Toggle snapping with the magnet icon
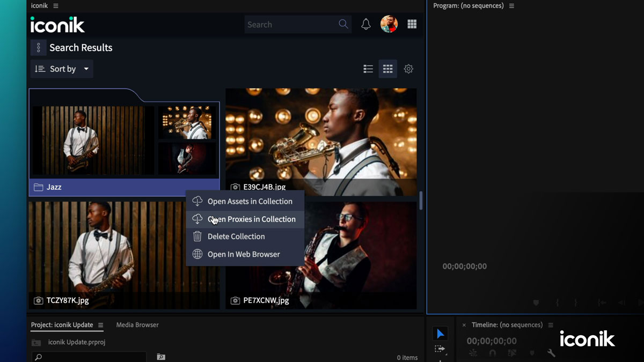The height and width of the screenshot is (362, 644). (x=493, y=353)
